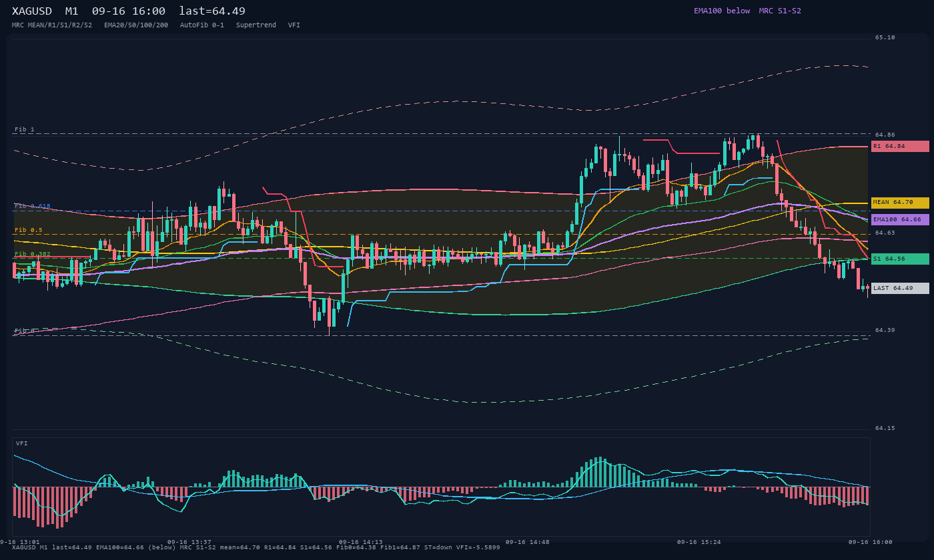934x560 pixels.
Task: Click the 'Fib 0.618' level label
Action: [33, 206]
